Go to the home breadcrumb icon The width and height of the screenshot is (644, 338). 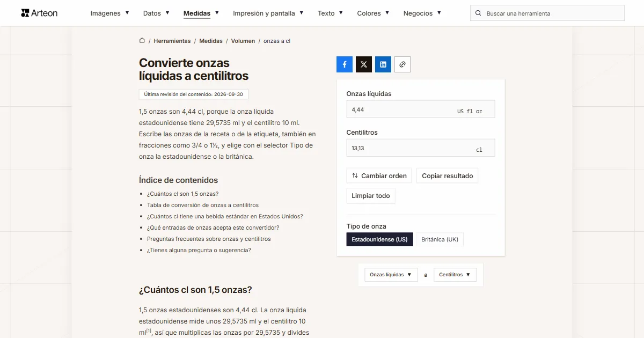pyautogui.click(x=142, y=41)
